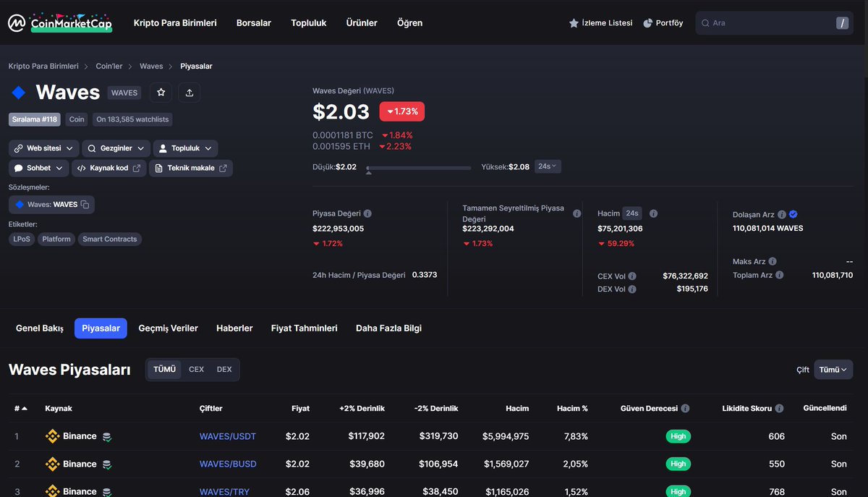Click the blue Waves diamond logo
868x497 pixels.
tap(19, 93)
